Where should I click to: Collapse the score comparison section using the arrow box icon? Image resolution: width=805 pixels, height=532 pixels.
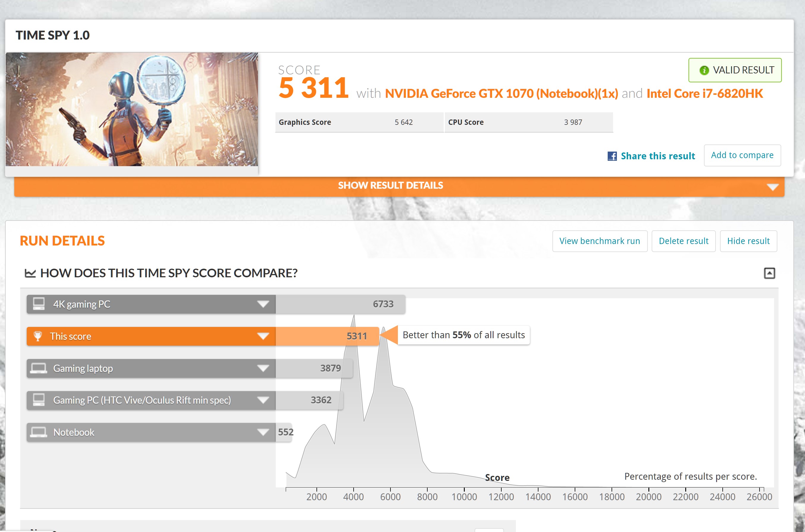tap(769, 273)
